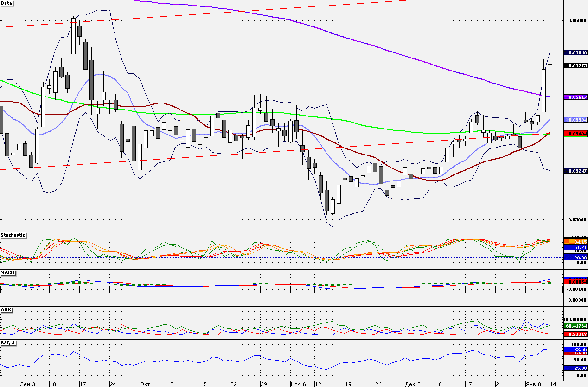Select the Stochastic panel header
The height and width of the screenshot is (387, 588).
[x=13, y=235]
